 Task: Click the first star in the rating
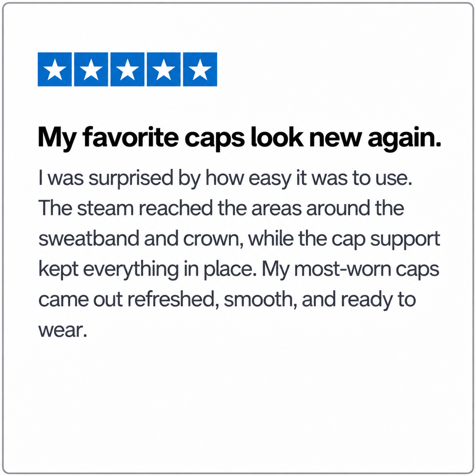pos(55,69)
